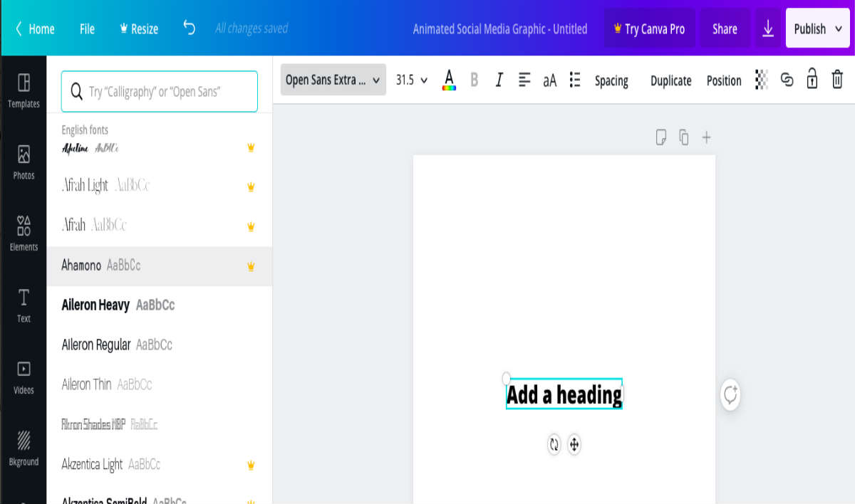This screenshot has width=855, height=504.
Task: Click the Try Canva Pro button
Action: pos(649,28)
